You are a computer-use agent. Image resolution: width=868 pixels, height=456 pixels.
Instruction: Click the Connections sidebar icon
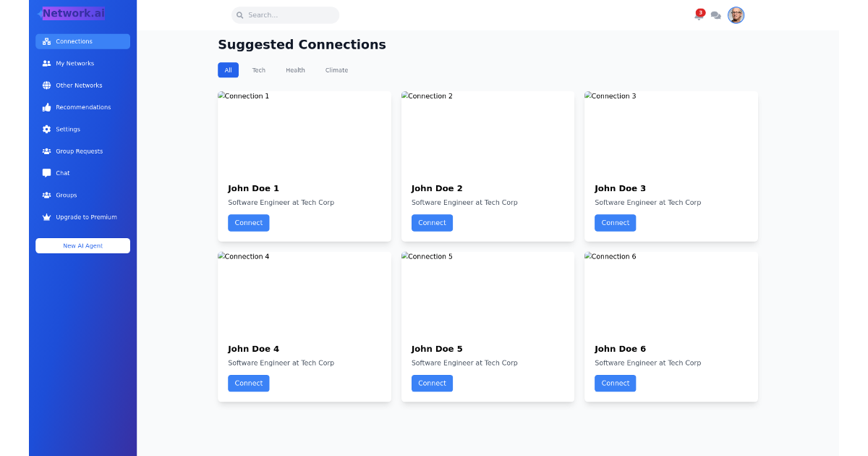pos(46,41)
